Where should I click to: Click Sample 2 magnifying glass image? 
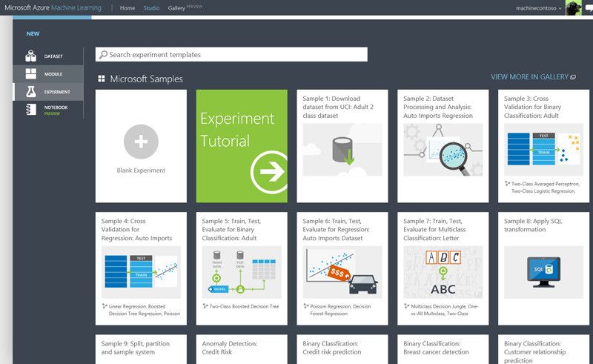[x=443, y=150]
